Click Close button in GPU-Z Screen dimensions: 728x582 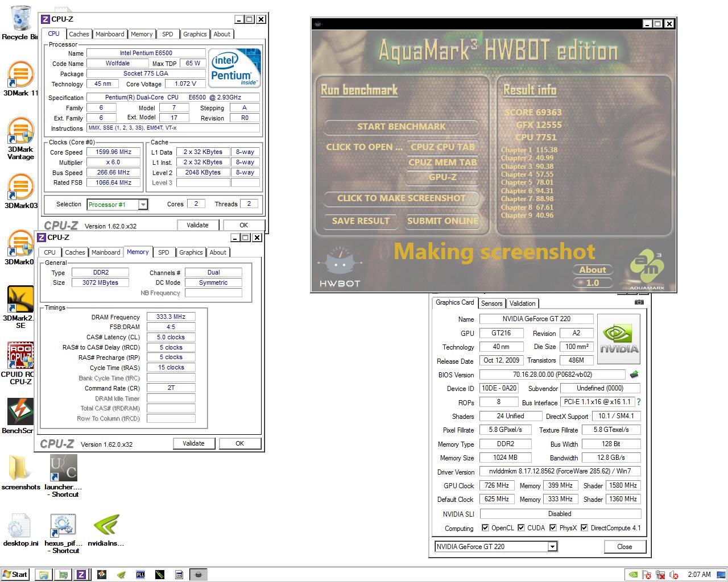coord(624,547)
